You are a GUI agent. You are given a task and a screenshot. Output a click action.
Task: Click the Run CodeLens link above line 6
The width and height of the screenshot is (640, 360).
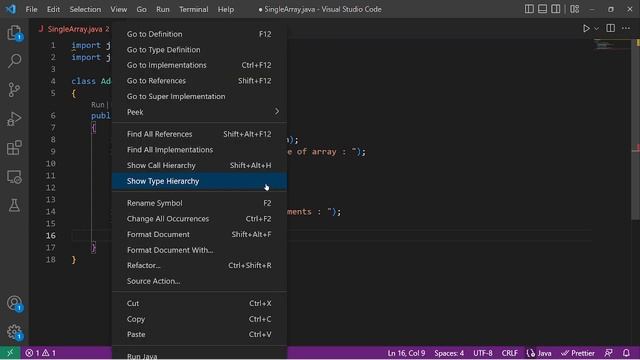pos(98,105)
